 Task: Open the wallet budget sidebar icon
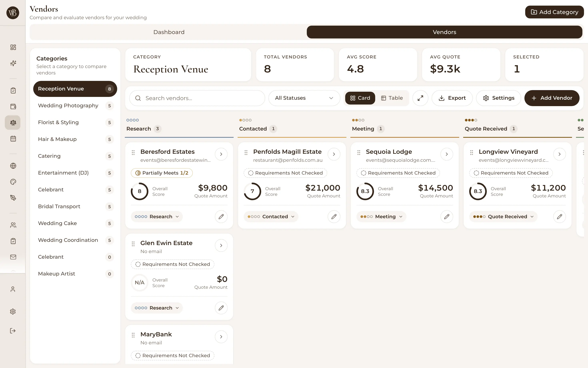point(13,106)
